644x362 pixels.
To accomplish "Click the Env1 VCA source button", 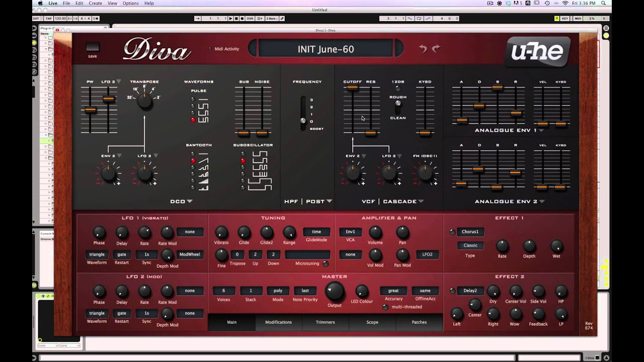I will coord(350,232).
